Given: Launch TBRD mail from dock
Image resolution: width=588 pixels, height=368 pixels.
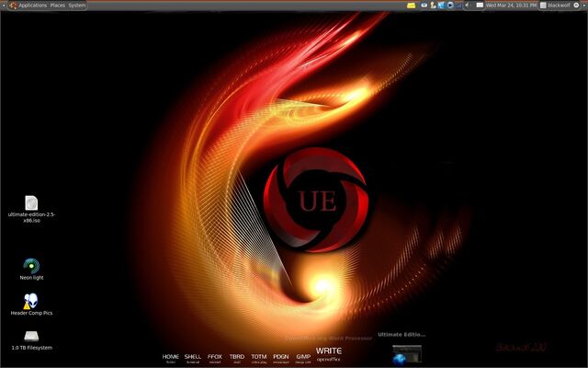Looking at the screenshot, I should pos(237,358).
